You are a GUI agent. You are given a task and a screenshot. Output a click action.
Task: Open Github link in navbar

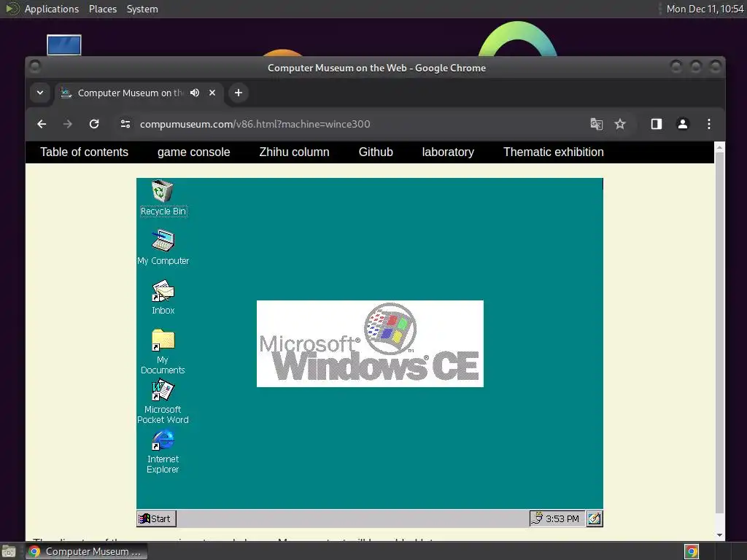[x=376, y=152]
